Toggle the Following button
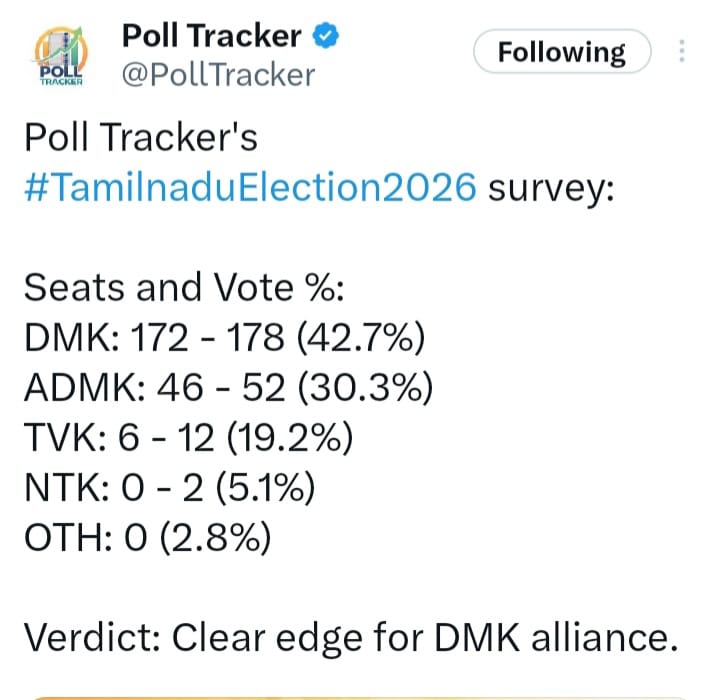This screenshot has width=720, height=700. 561,52
